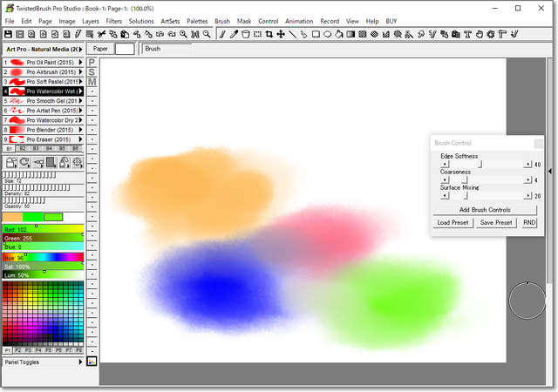Pick the Ellipse shape tool

click(327, 34)
